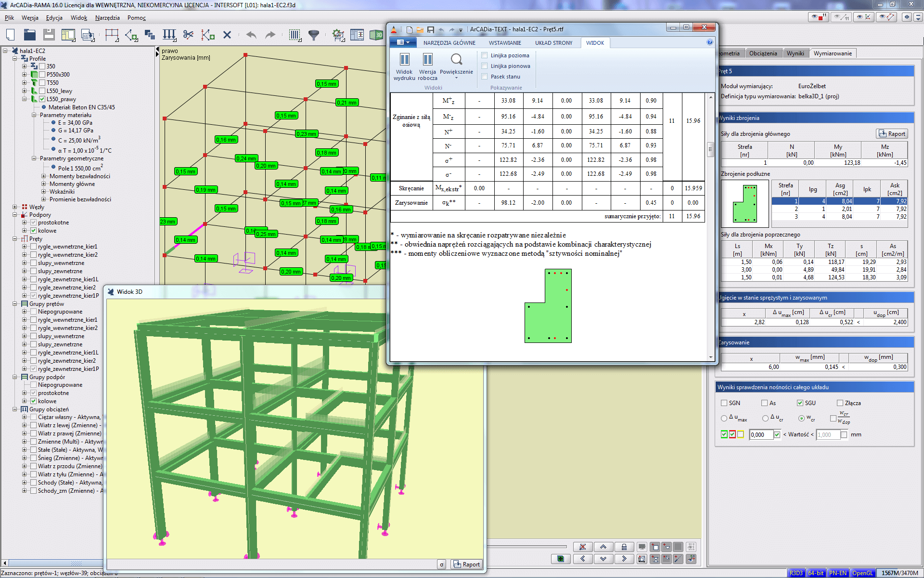Toggle SGU checkbox in results panel
The image size is (924, 578).
pyautogui.click(x=796, y=402)
